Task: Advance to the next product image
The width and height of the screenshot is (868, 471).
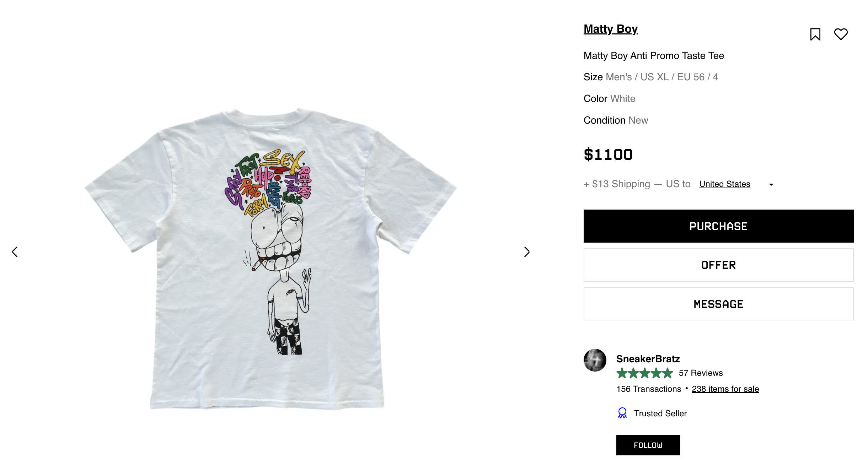Action: [x=527, y=252]
